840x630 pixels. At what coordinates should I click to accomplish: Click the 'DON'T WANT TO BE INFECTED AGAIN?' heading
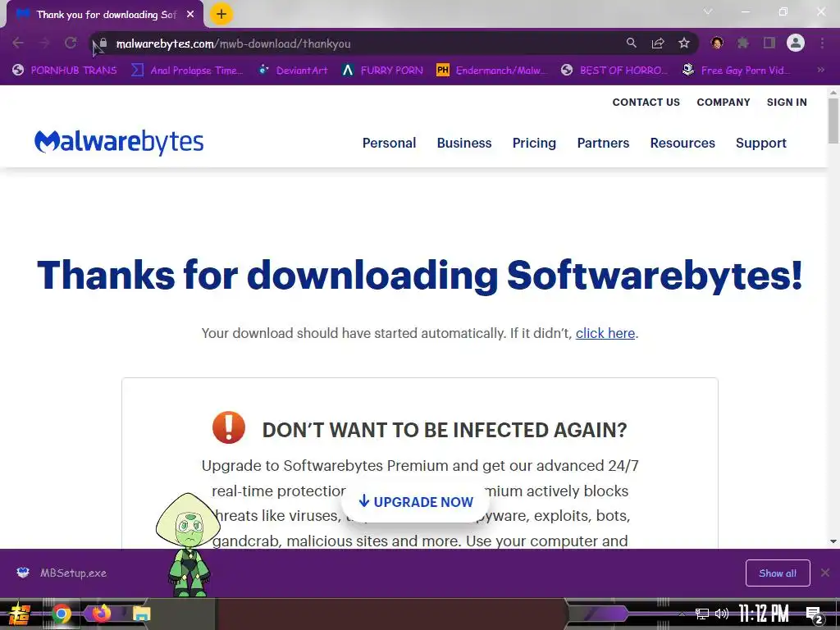(445, 430)
